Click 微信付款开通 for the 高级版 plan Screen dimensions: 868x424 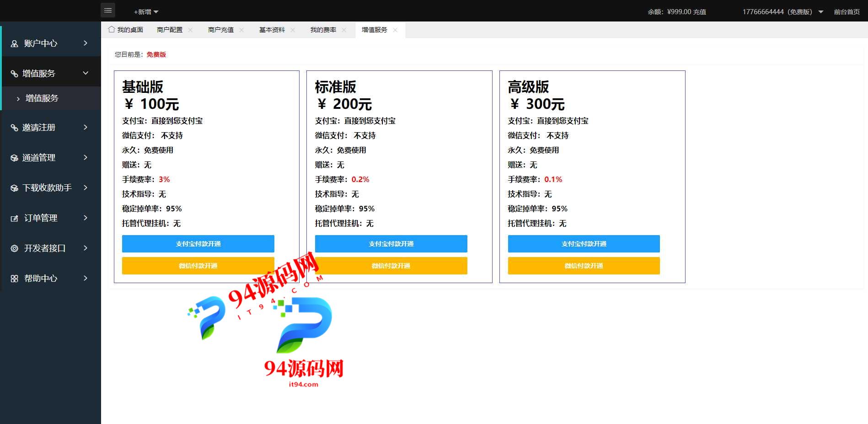pos(584,266)
